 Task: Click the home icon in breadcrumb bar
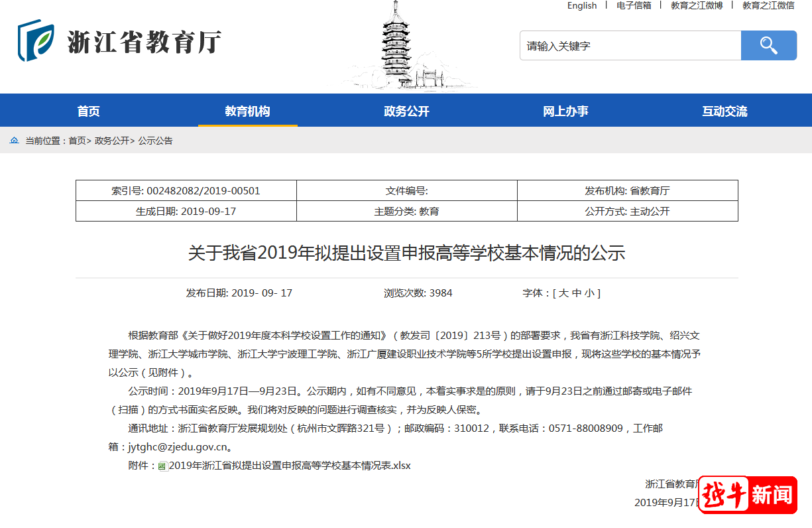point(15,141)
